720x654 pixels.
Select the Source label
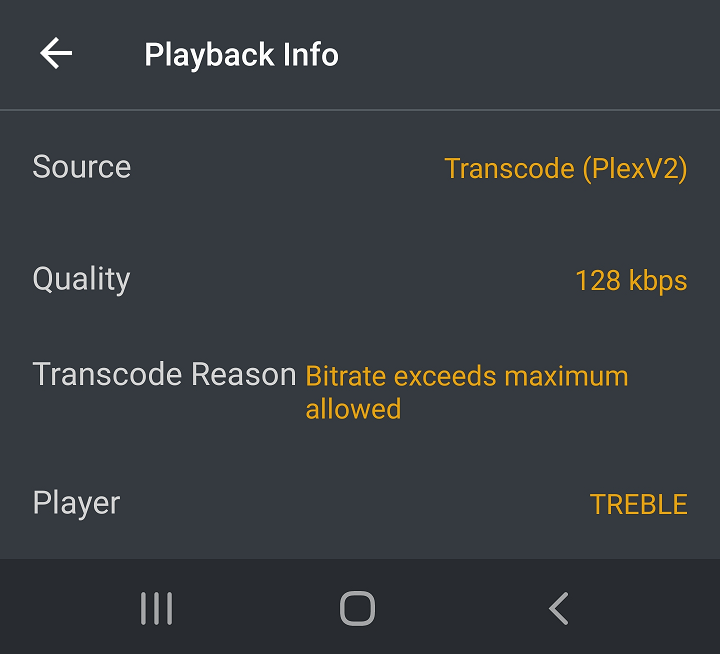tap(81, 166)
